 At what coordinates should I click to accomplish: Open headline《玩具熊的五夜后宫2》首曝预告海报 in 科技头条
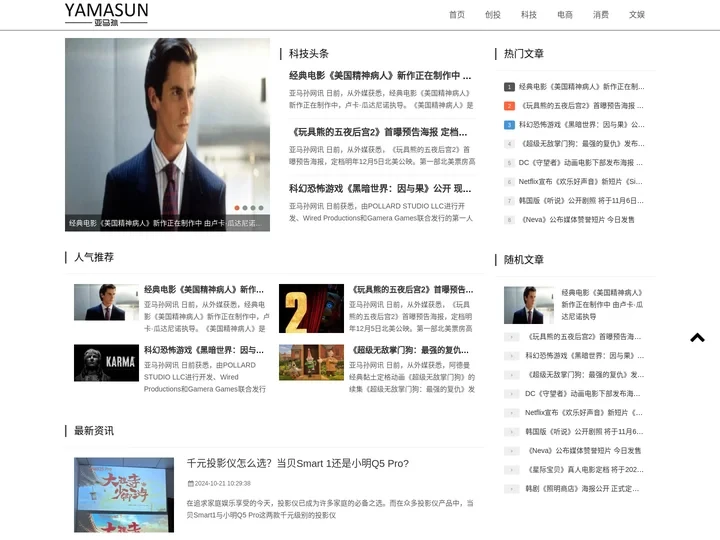tap(378, 132)
